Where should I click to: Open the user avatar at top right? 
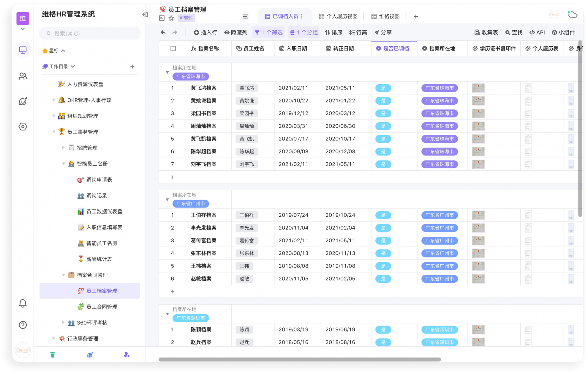click(554, 14)
